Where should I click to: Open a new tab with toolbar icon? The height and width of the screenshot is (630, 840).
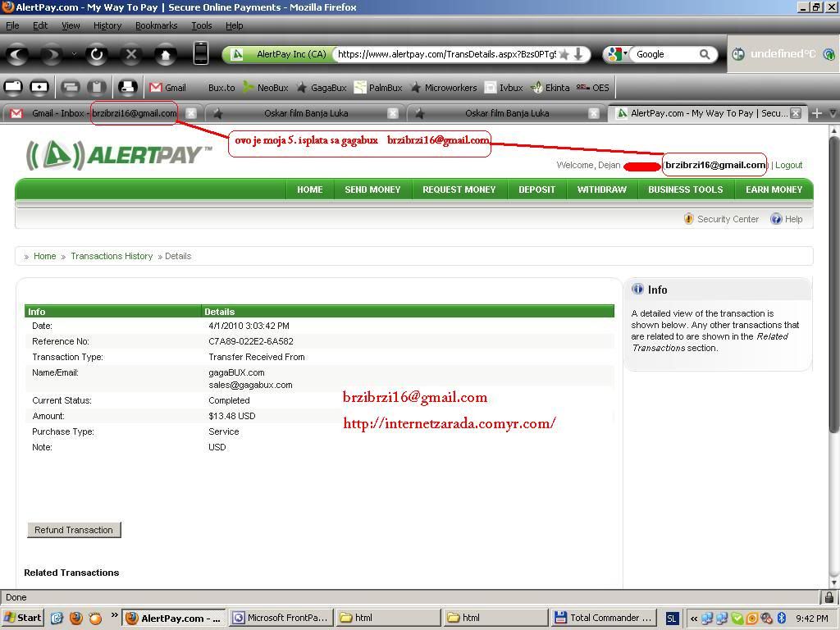[39, 87]
